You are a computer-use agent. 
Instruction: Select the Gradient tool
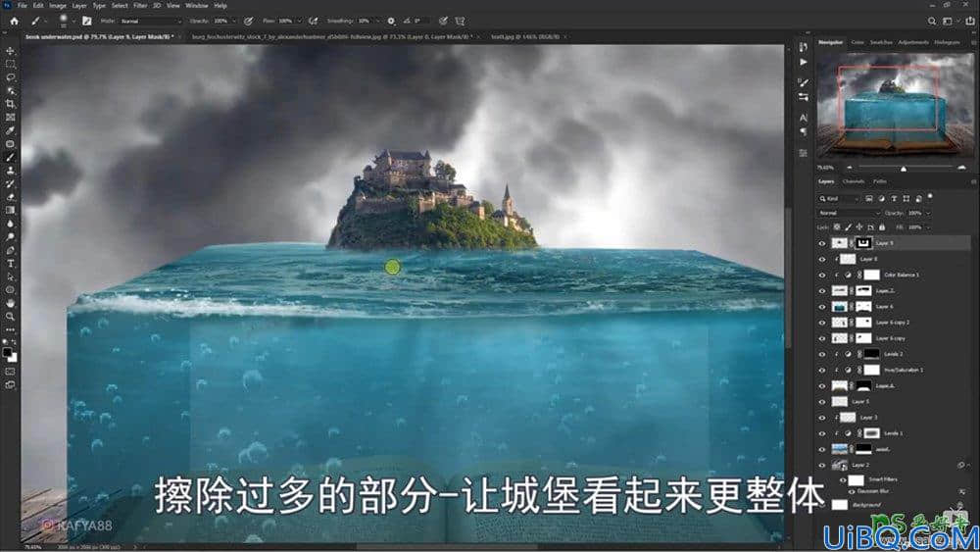pos(10,210)
